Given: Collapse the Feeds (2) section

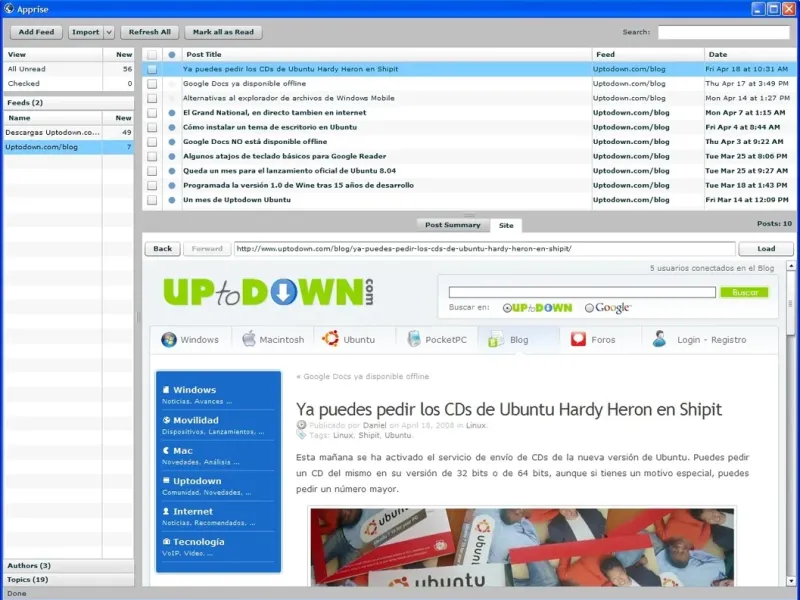Looking at the screenshot, I should coord(68,103).
